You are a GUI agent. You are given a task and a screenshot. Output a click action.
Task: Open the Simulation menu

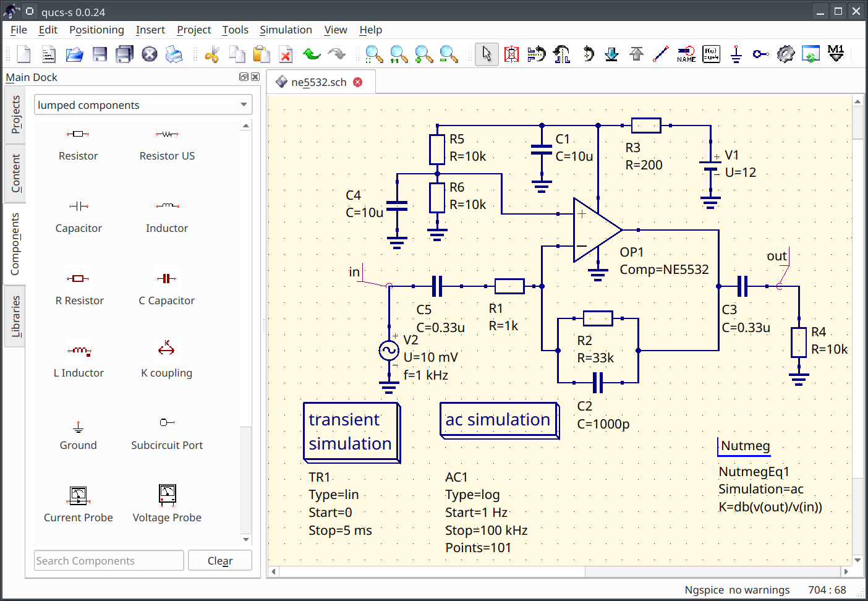(286, 30)
